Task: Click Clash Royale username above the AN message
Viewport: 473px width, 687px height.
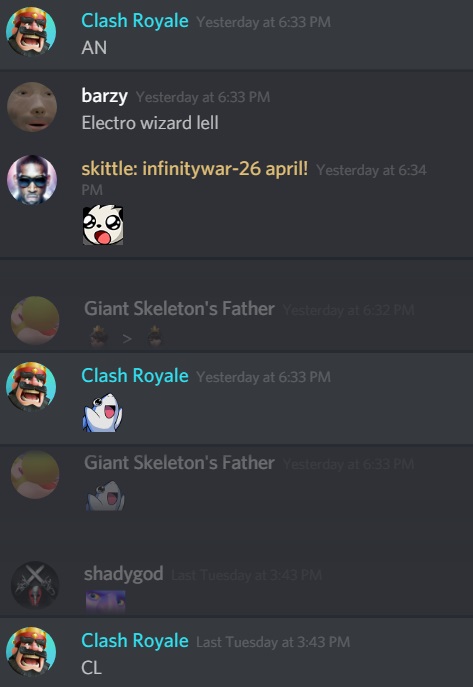Action: [135, 21]
